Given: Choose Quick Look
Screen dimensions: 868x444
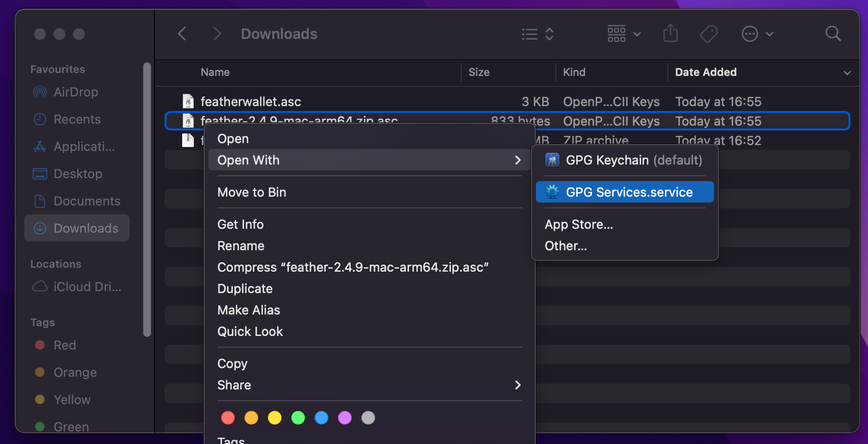Looking at the screenshot, I should tap(369, 332).
